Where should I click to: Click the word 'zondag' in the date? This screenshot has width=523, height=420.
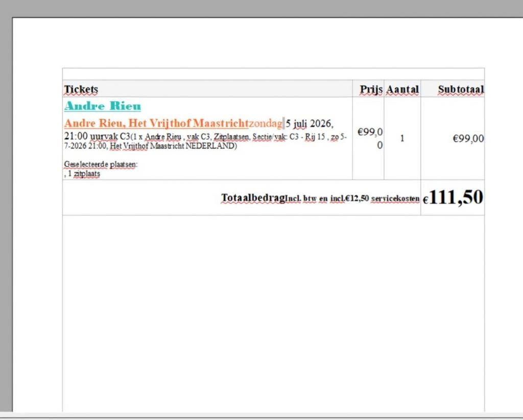(x=266, y=123)
